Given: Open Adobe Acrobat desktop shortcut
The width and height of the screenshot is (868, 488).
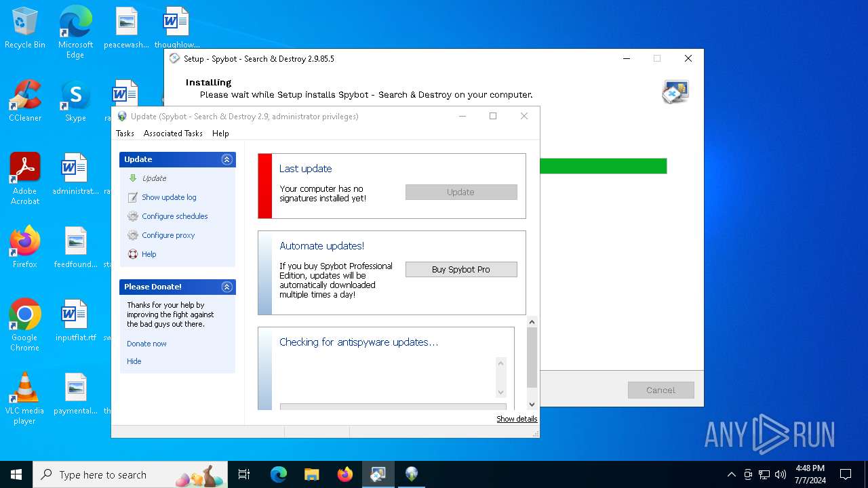Looking at the screenshot, I should 25,179.
